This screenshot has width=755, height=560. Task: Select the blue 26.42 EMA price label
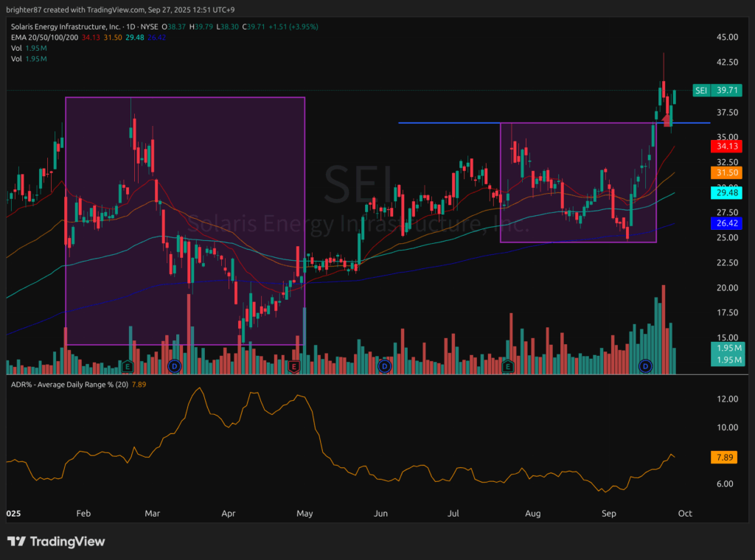pos(726,223)
